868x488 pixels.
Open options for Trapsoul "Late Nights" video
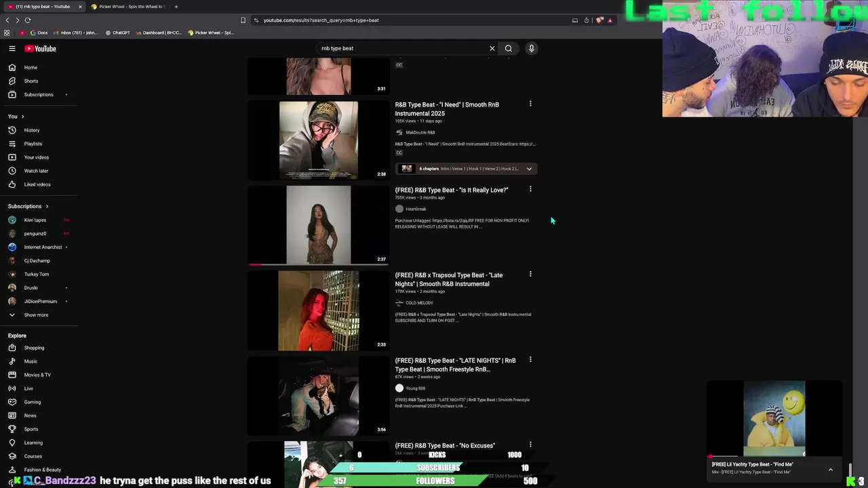(530, 274)
